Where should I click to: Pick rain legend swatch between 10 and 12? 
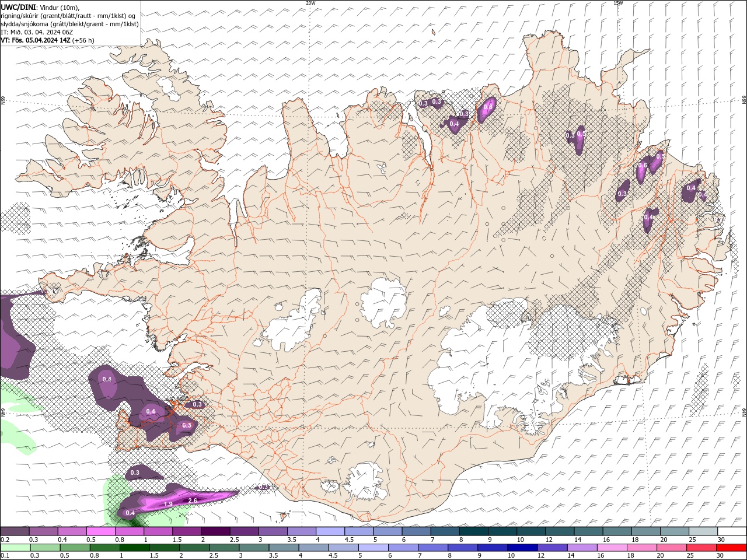(522, 547)
